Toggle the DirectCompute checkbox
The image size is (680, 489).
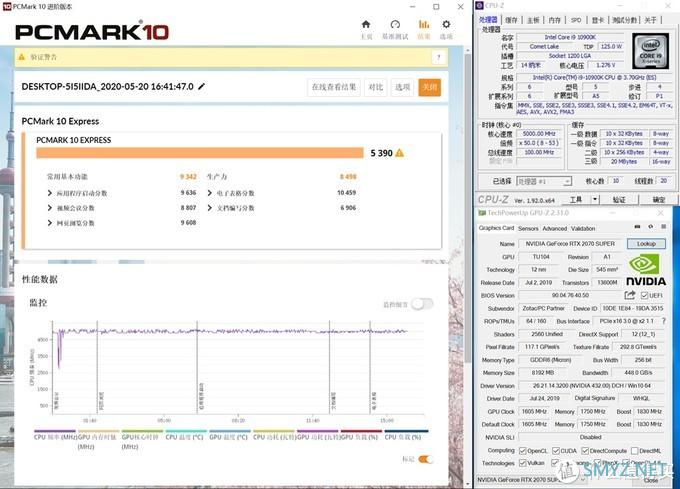tap(585, 450)
